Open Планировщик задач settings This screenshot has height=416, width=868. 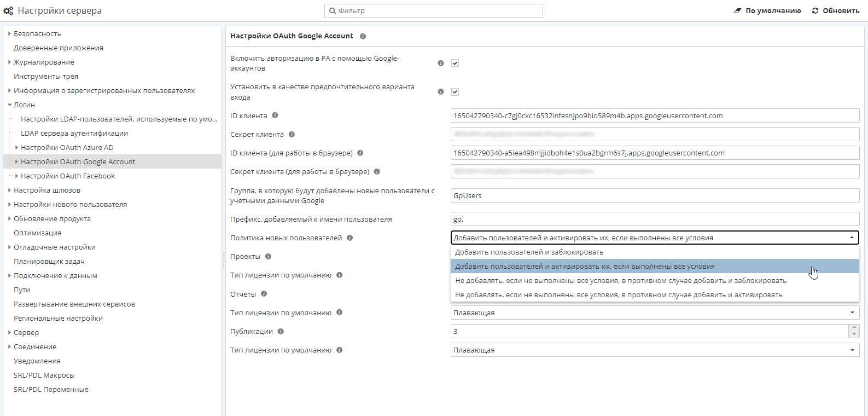49,262
